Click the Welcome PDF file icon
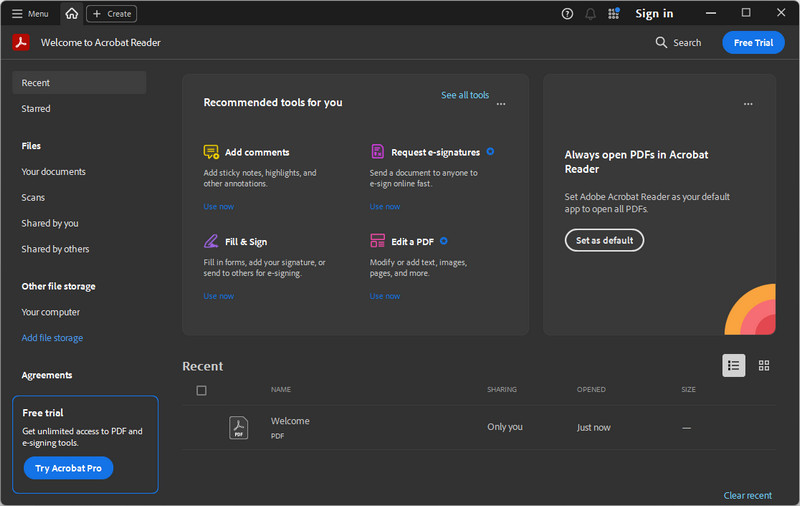800x506 pixels. click(238, 427)
